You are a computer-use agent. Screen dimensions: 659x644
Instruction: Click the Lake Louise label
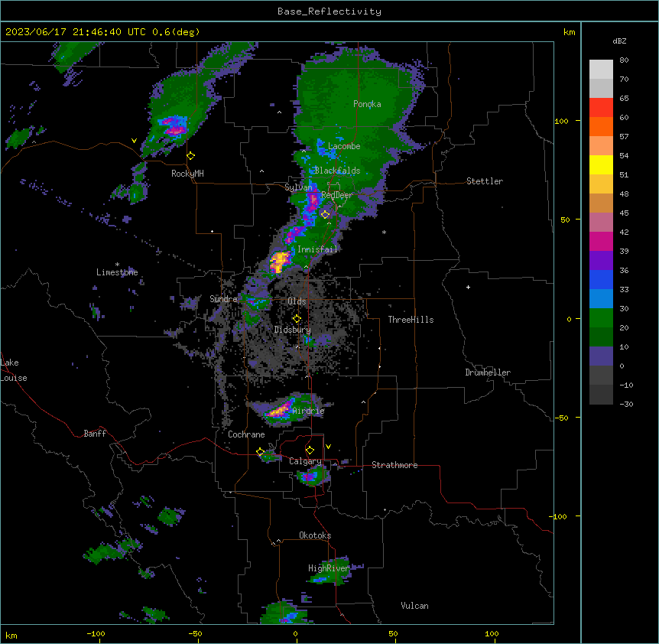click(x=14, y=370)
